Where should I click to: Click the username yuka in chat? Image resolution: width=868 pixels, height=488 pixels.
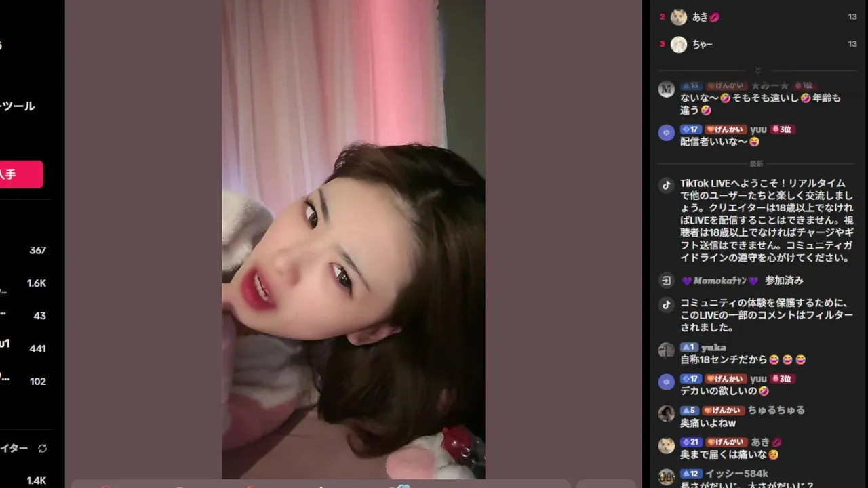click(x=713, y=347)
